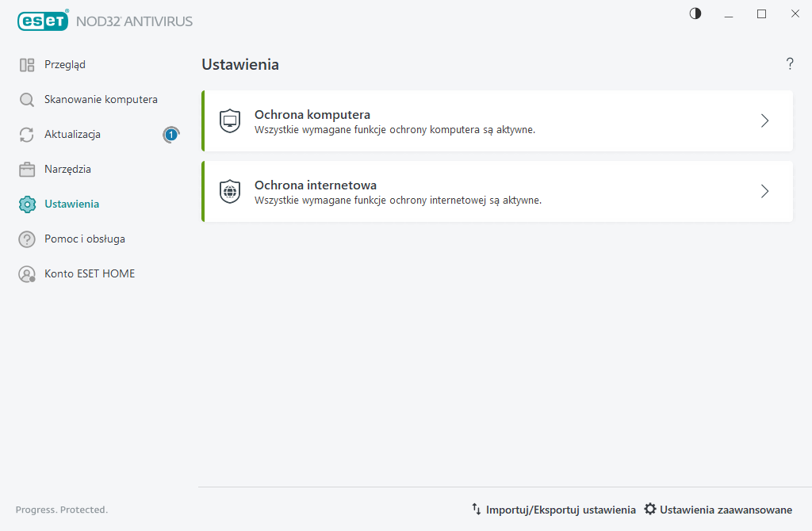Click the Przegląd dashboard icon in sidebar
812x531 pixels.
27,65
